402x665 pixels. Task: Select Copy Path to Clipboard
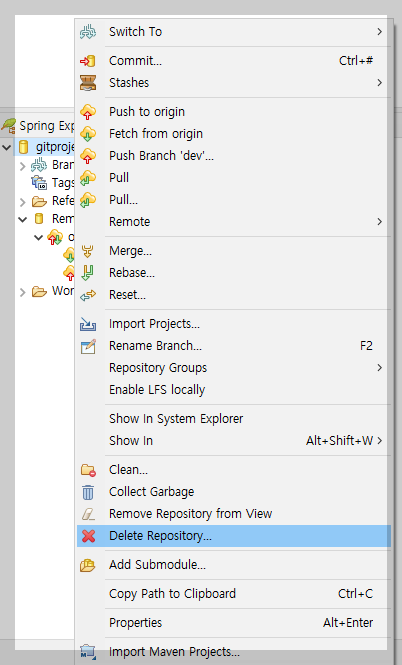tap(233, 593)
